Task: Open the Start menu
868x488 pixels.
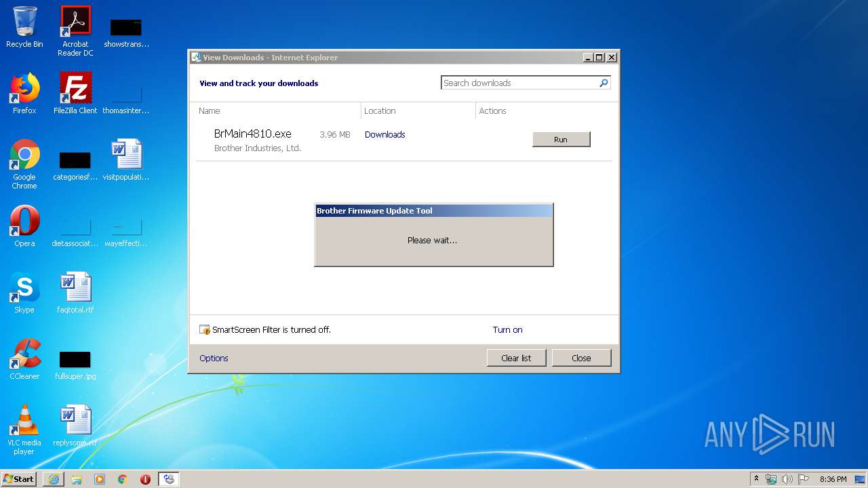Action: (18, 479)
